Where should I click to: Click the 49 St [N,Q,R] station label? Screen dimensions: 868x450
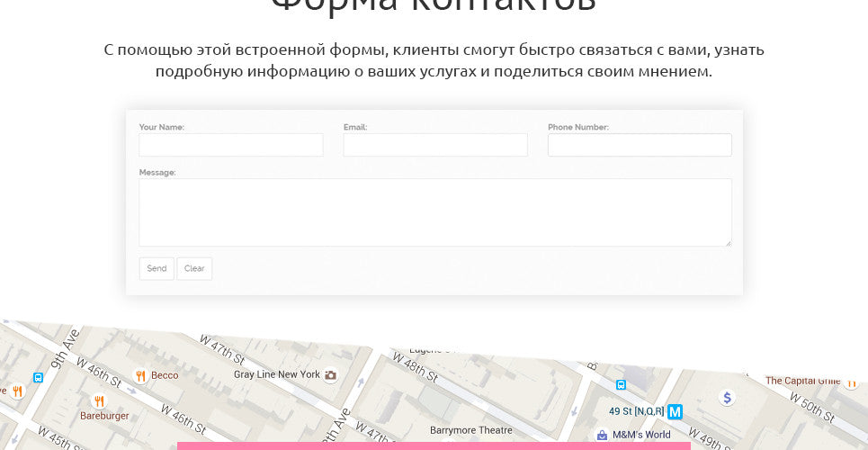(637, 411)
